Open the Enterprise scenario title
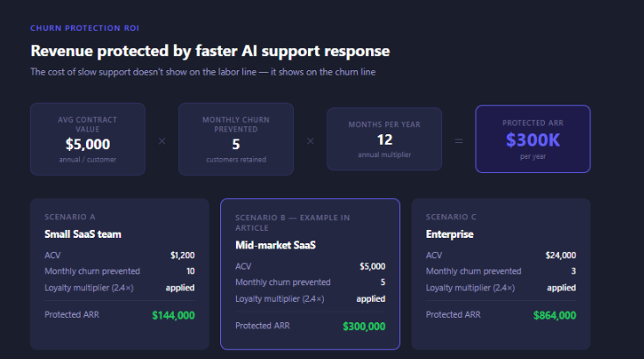The width and height of the screenshot is (644, 359). tap(449, 234)
